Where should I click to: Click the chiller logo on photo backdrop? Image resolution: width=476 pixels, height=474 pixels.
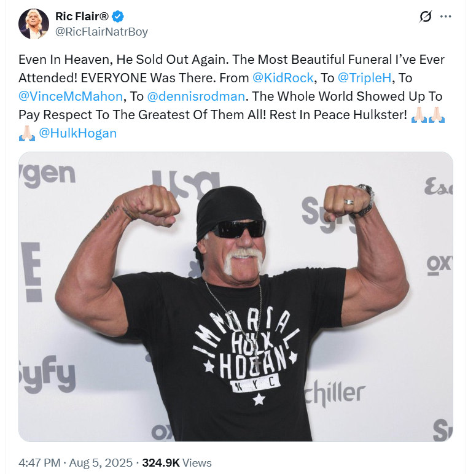click(335, 392)
